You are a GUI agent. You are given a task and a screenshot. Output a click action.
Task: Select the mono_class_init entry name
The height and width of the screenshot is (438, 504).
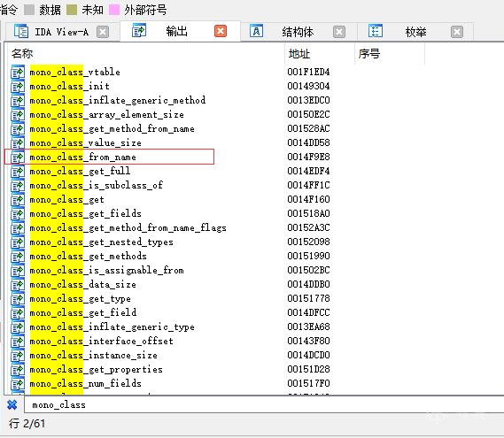tap(69, 86)
